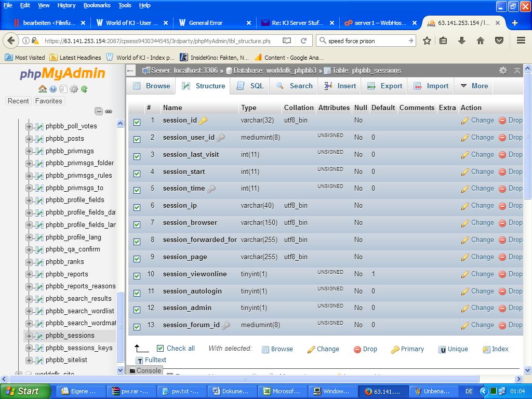Open the Bookmarks menu
532x399 pixels.
pyautogui.click(x=97, y=5)
